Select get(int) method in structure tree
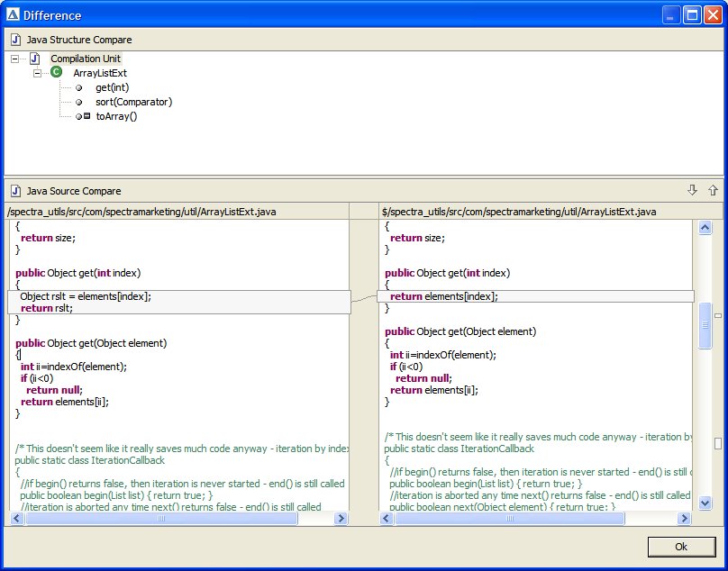This screenshot has width=728, height=571. 113,87
